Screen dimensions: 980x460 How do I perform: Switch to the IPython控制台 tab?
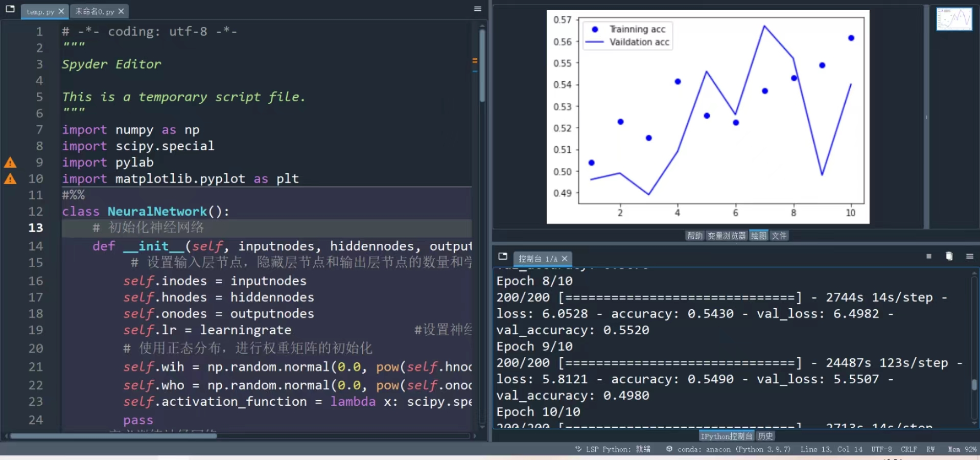[x=727, y=436]
